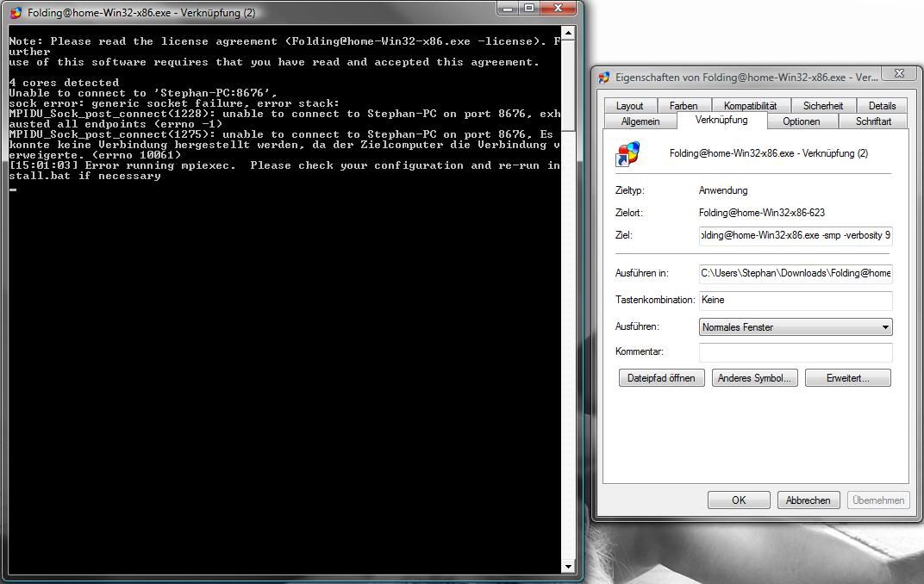Click the console scrollbar down arrow
924x584 pixels.
pos(568,567)
